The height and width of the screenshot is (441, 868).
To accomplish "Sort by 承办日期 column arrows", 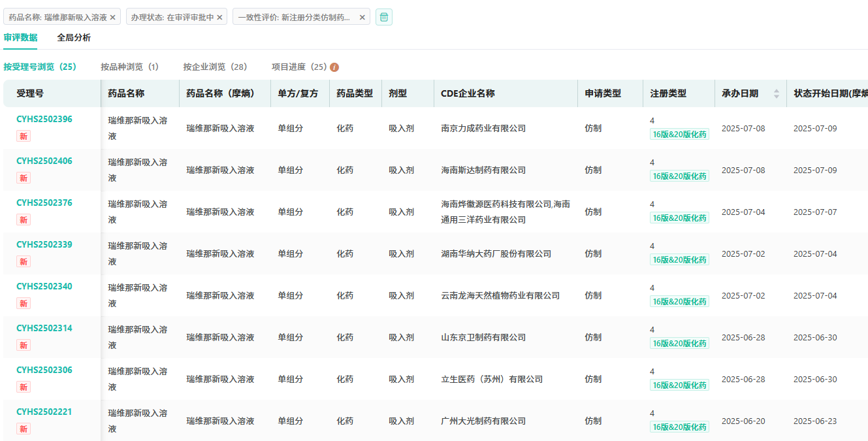I will click(x=777, y=93).
